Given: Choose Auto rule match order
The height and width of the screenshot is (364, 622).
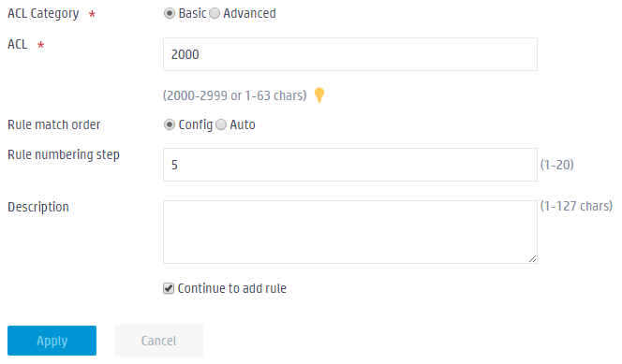Looking at the screenshot, I should (x=221, y=124).
